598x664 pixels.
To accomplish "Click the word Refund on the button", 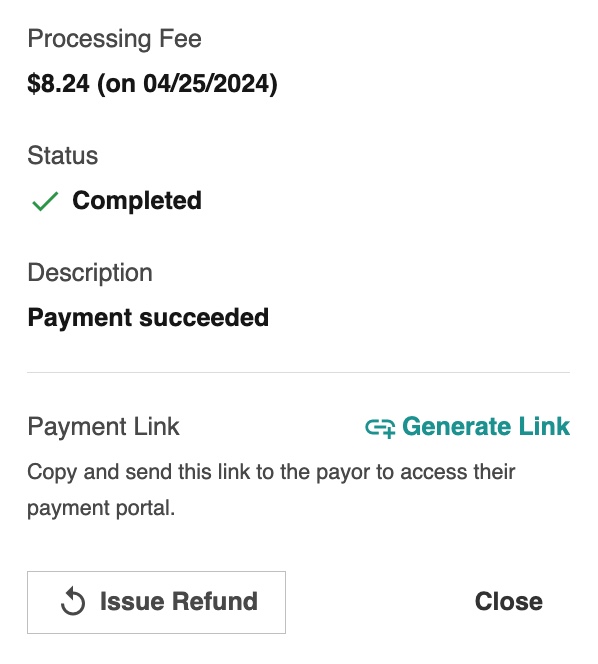I will coord(215,601).
